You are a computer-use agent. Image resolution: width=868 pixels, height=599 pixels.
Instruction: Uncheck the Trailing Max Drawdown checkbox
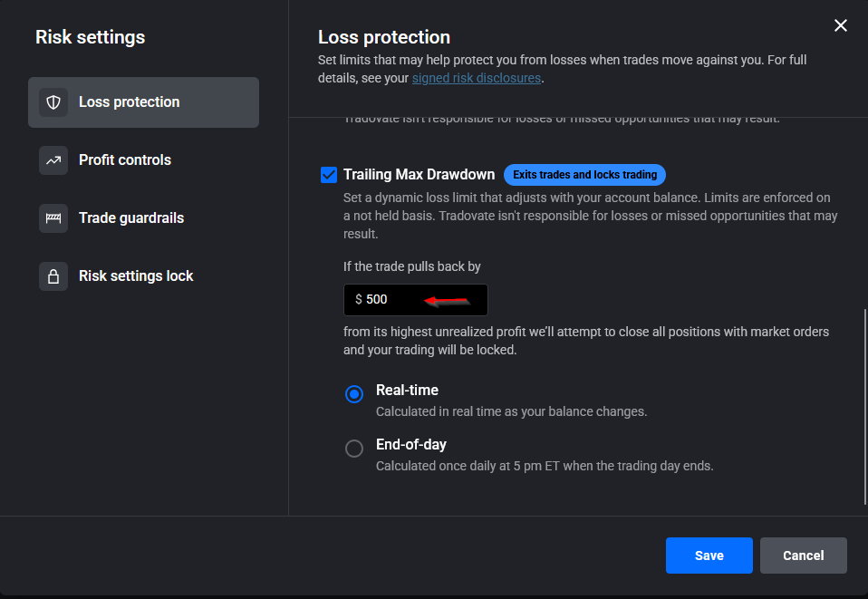(x=329, y=175)
